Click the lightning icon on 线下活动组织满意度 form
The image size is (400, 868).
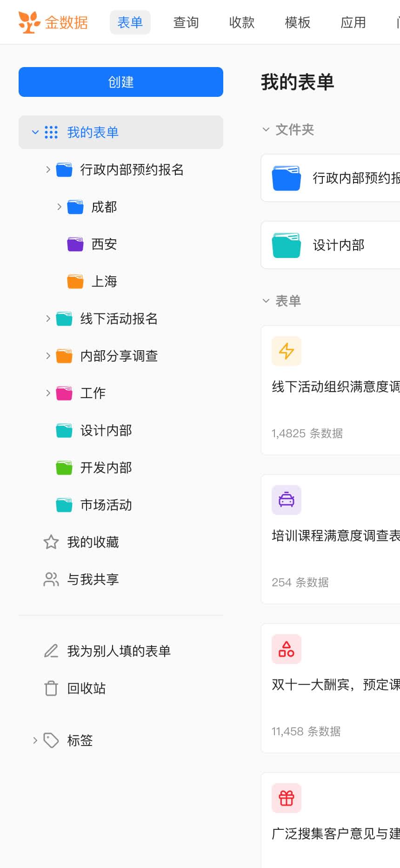287,351
